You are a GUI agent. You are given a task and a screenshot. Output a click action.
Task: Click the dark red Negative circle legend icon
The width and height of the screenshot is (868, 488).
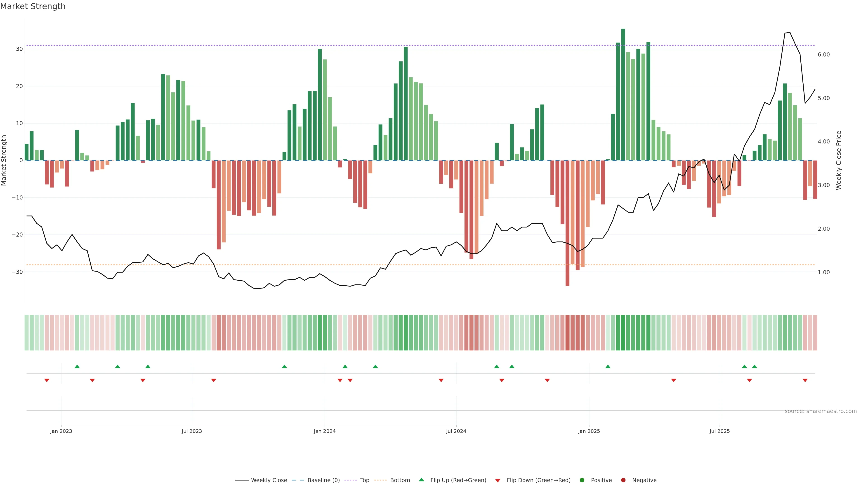point(623,480)
